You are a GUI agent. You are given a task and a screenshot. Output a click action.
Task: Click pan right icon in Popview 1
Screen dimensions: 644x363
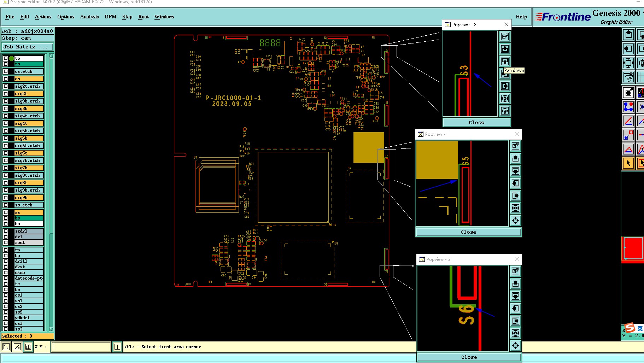[x=515, y=195]
